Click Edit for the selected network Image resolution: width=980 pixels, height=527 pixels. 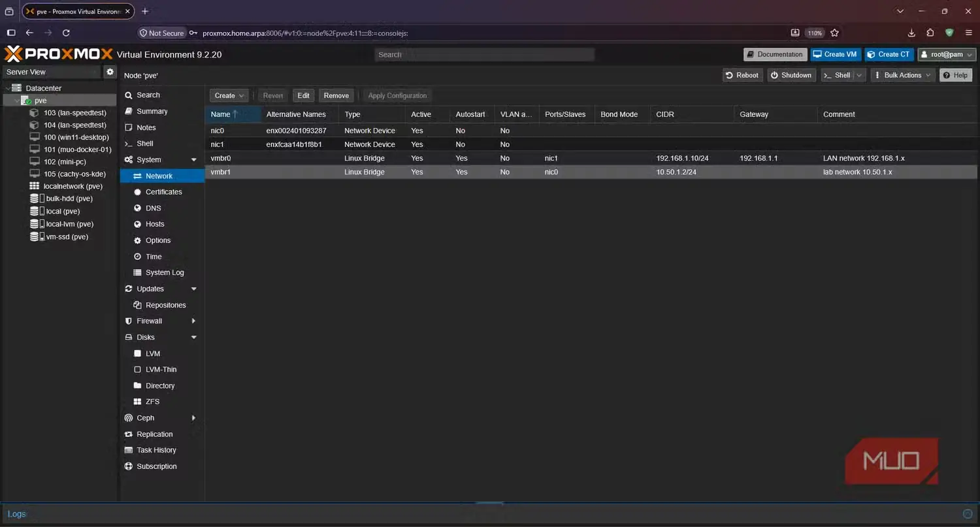(x=303, y=95)
